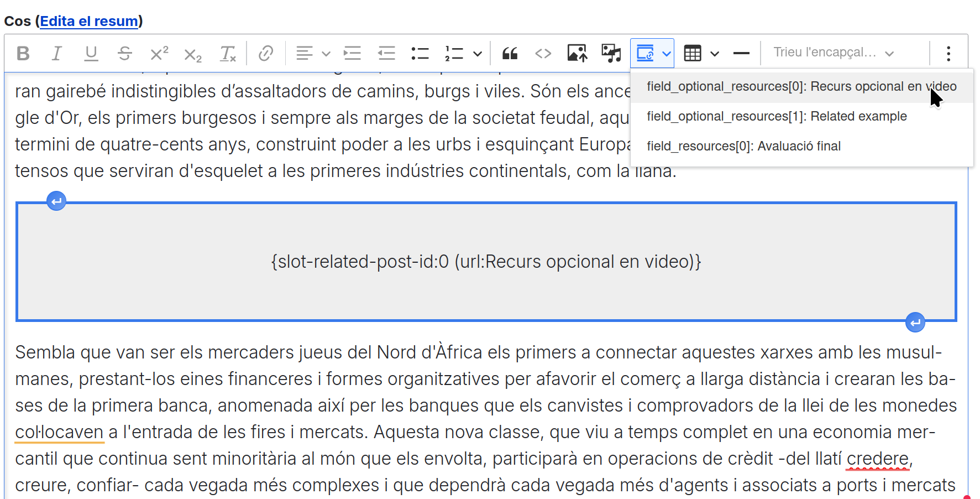The height and width of the screenshot is (499, 980).
Task: Click the underlined word 'col·locaven'
Action: 59,432
